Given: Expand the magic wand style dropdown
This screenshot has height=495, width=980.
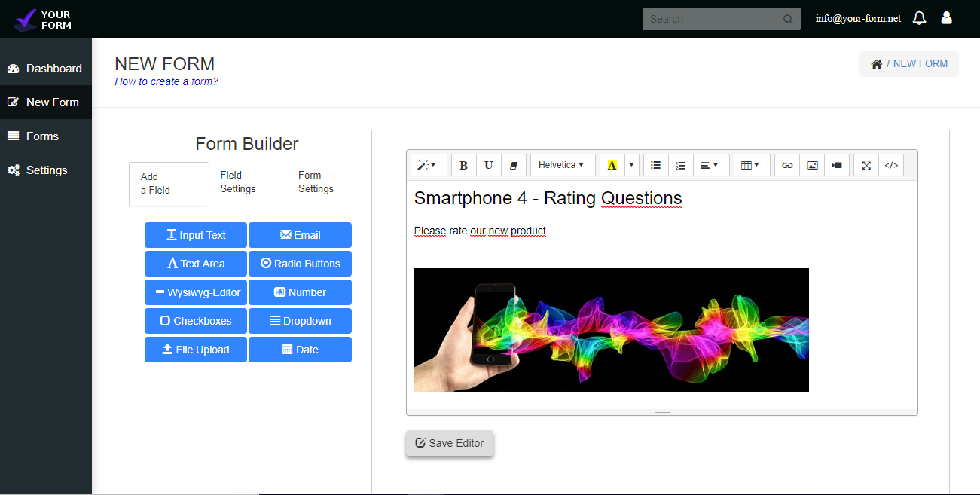Looking at the screenshot, I should coord(429,165).
